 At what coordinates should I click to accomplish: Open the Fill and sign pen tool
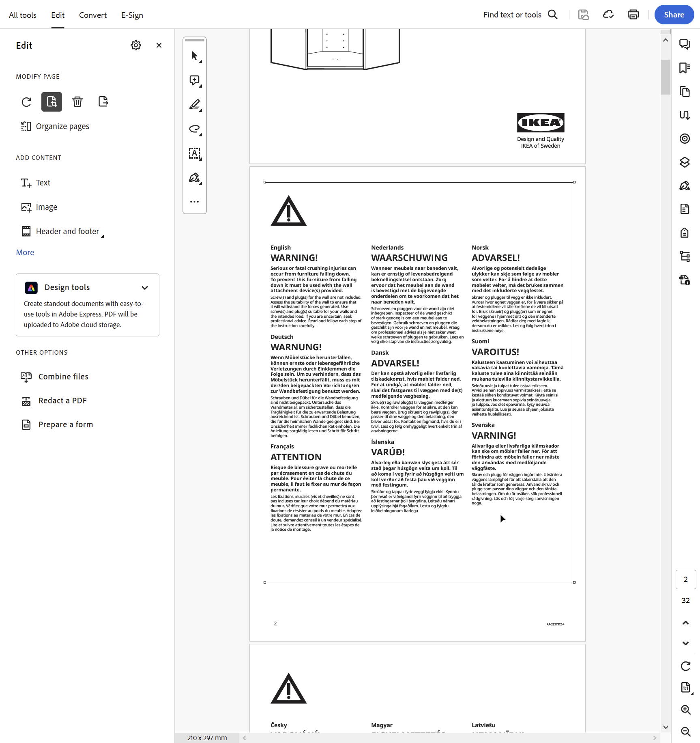pyautogui.click(x=195, y=178)
